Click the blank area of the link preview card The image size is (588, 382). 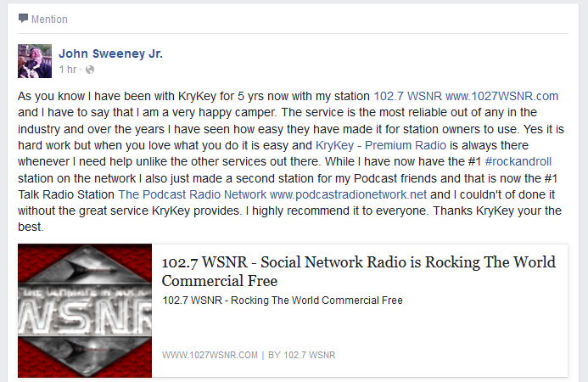click(450, 330)
